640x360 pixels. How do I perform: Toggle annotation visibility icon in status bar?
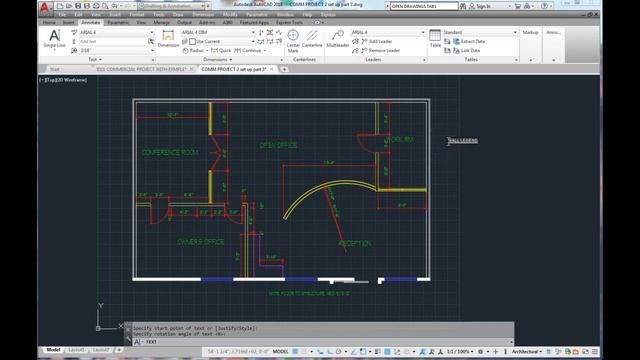point(422,351)
